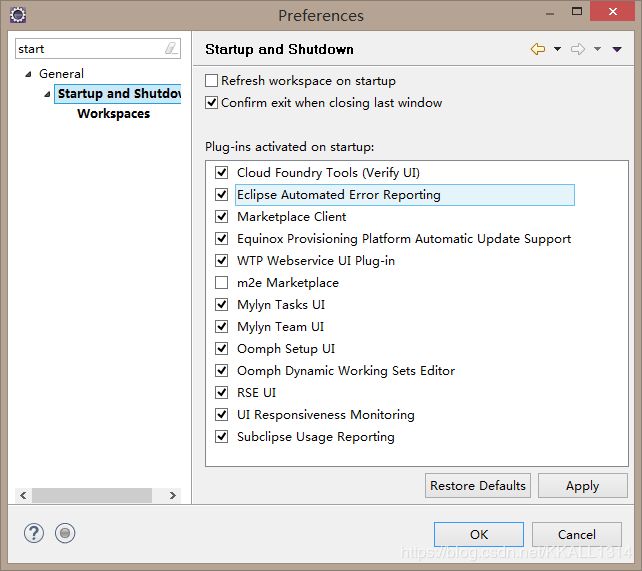Viewport: 642px width, 571px height.
Task: Click the 'Startup and Shutdown' page heading
Action: coord(279,49)
